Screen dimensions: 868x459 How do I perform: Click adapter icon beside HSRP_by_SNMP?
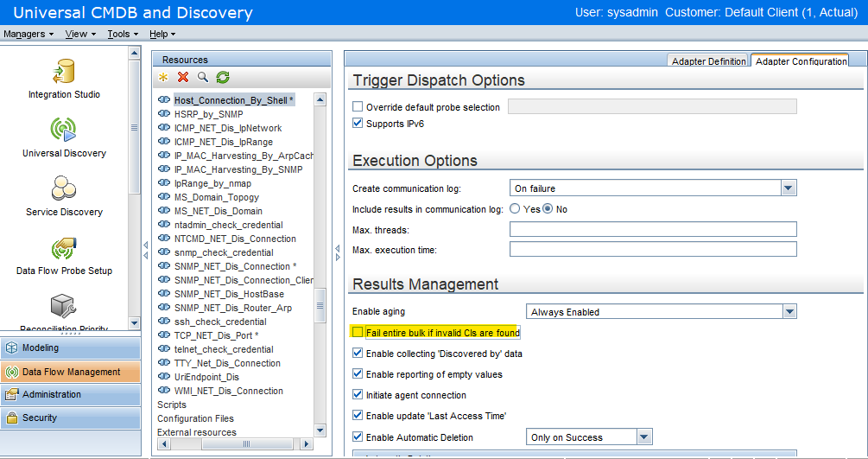(x=164, y=113)
